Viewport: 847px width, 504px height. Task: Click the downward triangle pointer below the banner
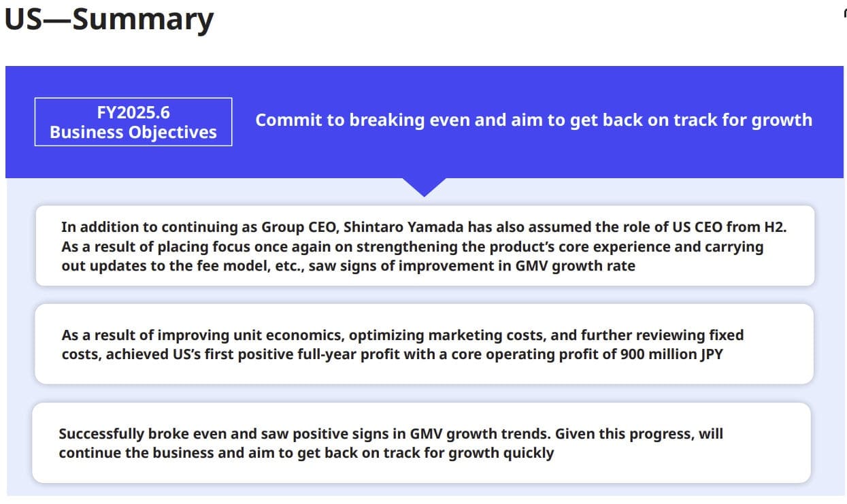point(424,186)
